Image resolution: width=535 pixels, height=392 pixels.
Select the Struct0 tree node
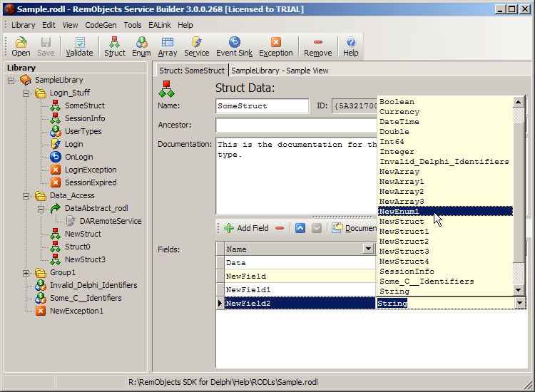(x=78, y=247)
